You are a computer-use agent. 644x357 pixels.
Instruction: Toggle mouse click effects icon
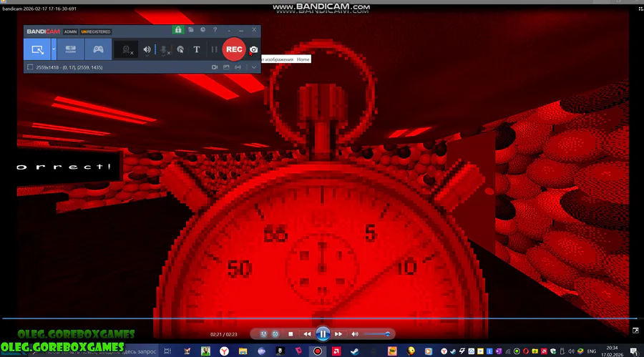point(180,49)
